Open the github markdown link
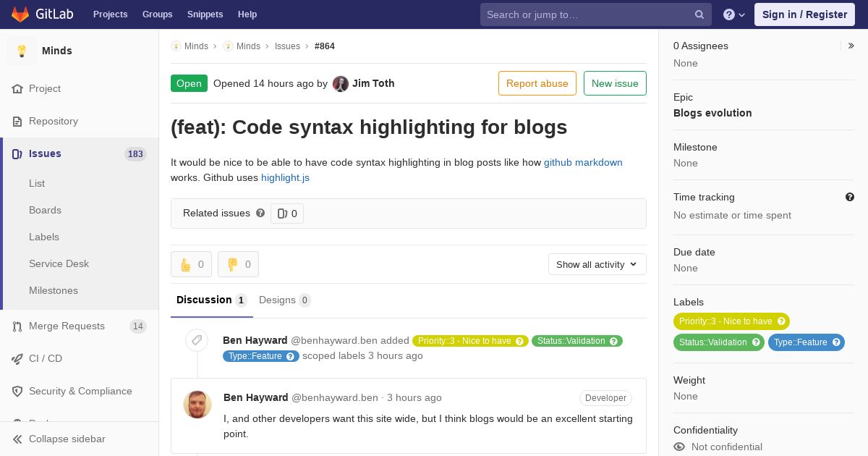The width and height of the screenshot is (868, 456). click(x=583, y=162)
